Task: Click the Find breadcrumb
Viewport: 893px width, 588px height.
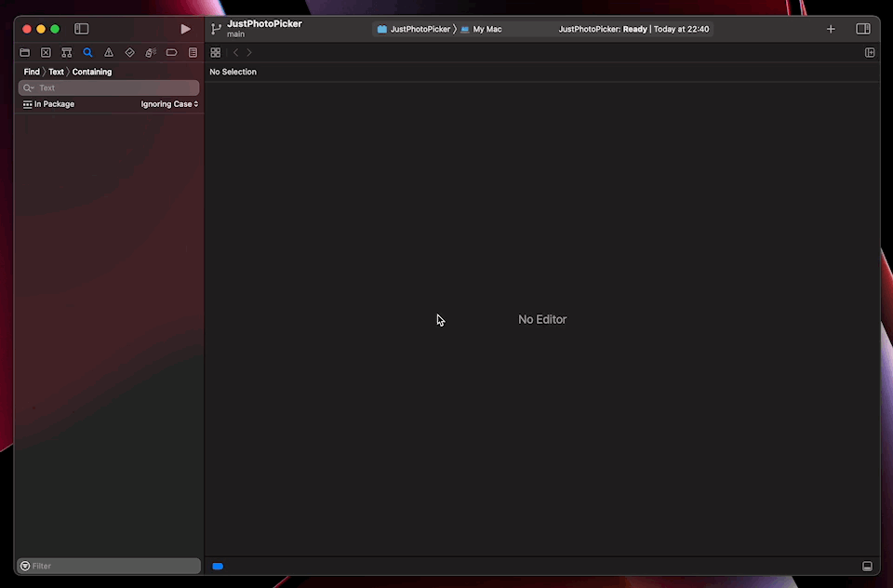Action: pyautogui.click(x=32, y=72)
